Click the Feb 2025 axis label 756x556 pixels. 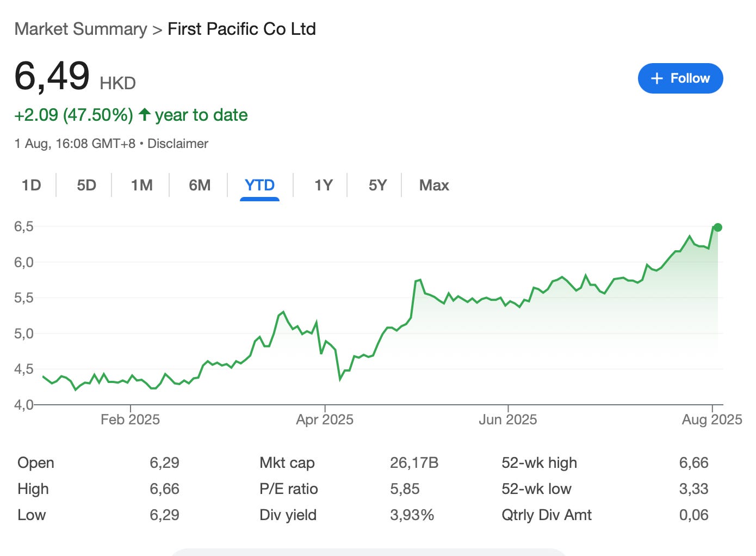130,419
